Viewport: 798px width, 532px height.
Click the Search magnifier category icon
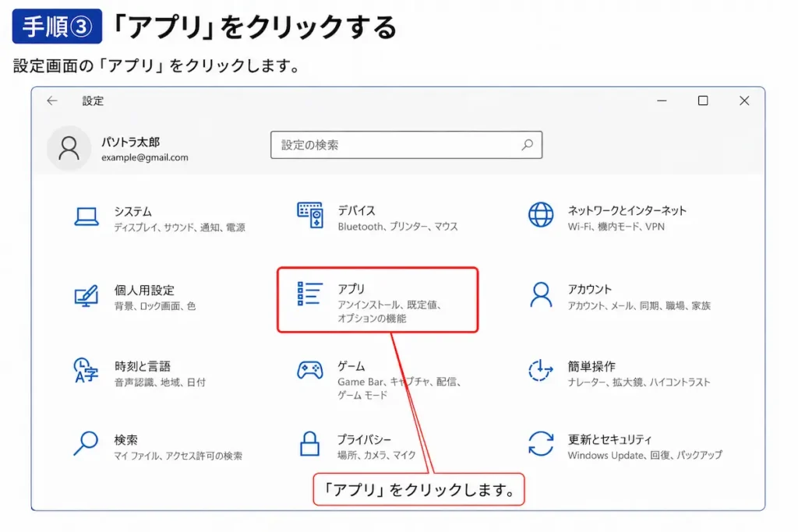[86, 443]
